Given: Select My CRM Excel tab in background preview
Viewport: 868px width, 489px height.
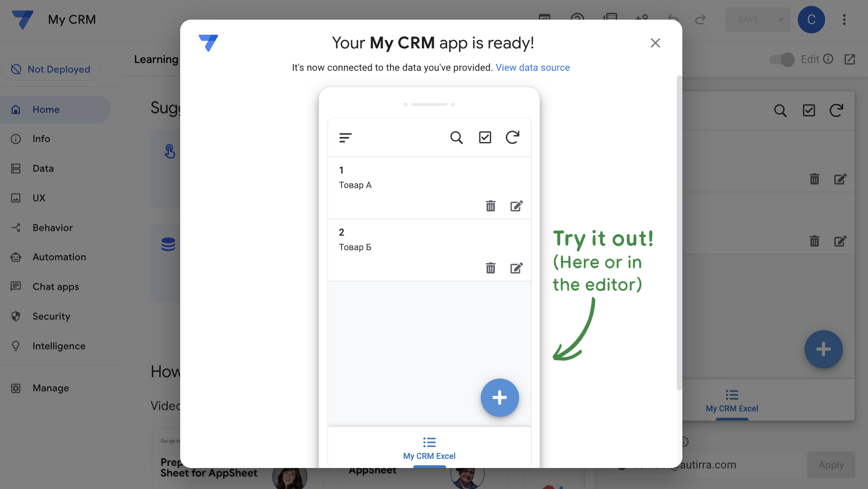Looking at the screenshot, I should [x=732, y=402].
